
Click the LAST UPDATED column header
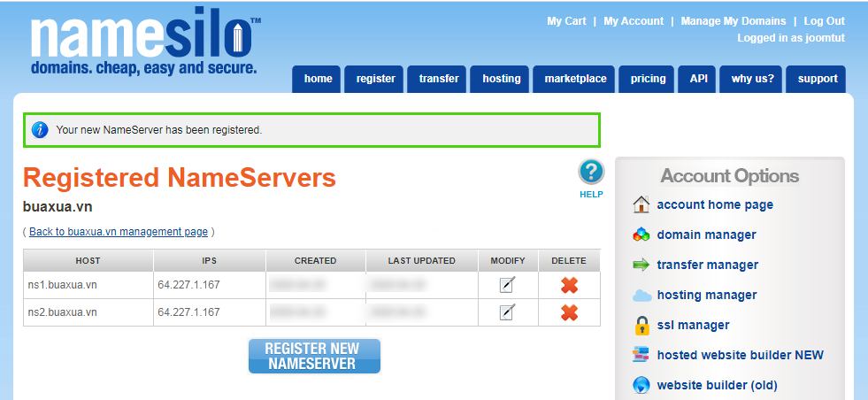point(422,260)
